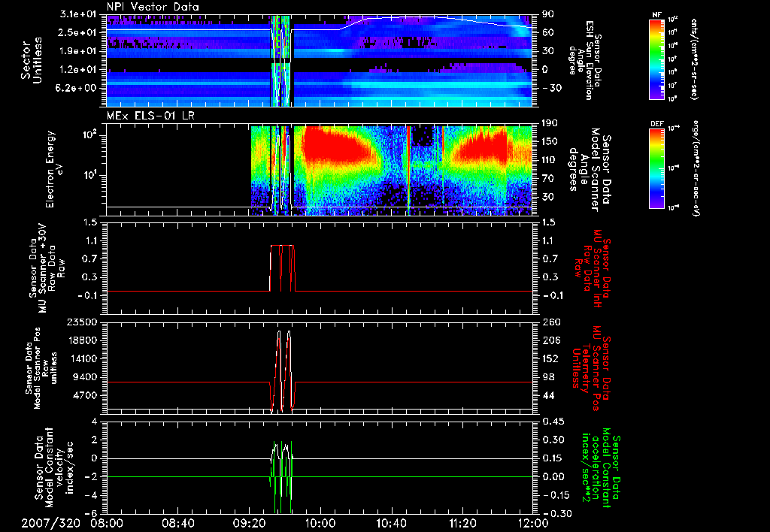Screen dimensions: 770x532
Task: Click the "ergs/(cm**2-sr-sec-eV)" units label
Action: click(x=696, y=168)
